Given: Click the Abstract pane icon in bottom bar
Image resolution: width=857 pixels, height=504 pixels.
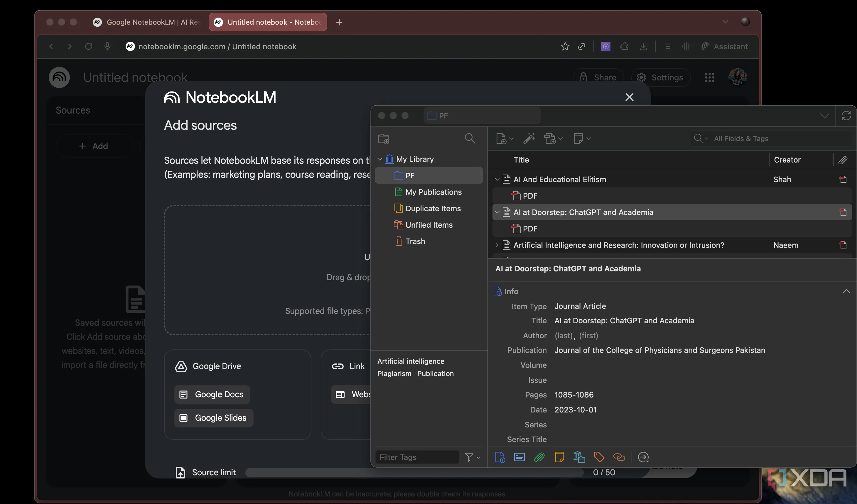Looking at the screenshot, I should 519,457.
